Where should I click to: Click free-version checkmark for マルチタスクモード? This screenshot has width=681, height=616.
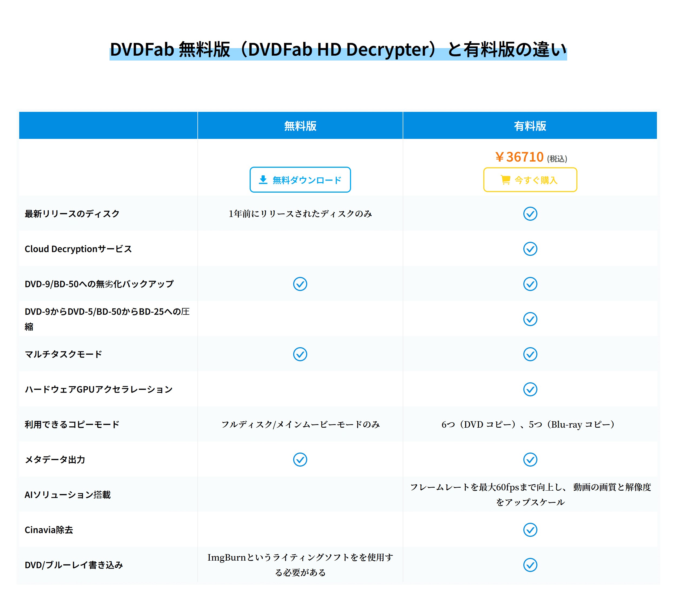pos(300,354)
